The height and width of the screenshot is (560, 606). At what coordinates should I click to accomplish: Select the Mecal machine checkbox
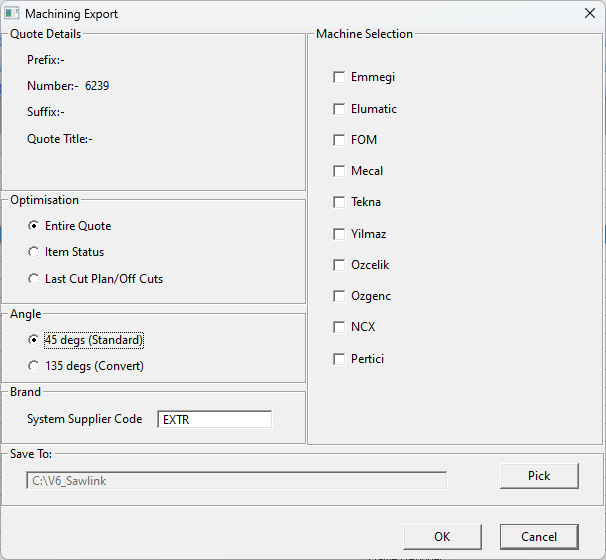coord(340,171)
